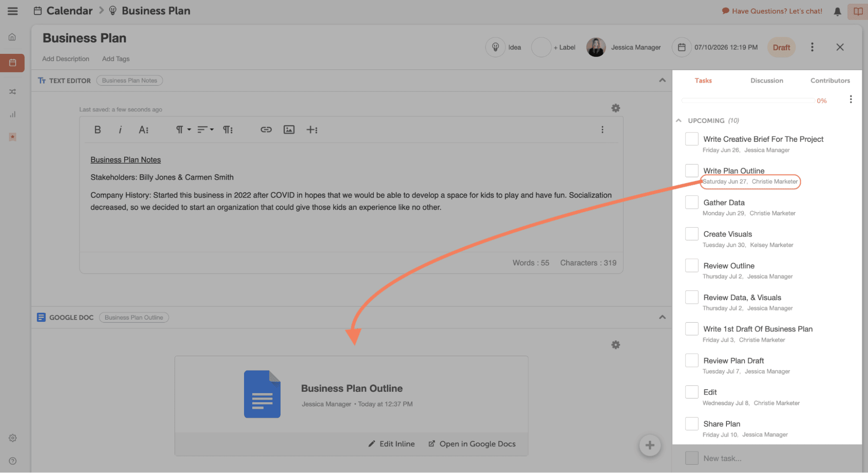Tick the Share Plan task checkbox

pyautogui.click(x=691, y=423)
